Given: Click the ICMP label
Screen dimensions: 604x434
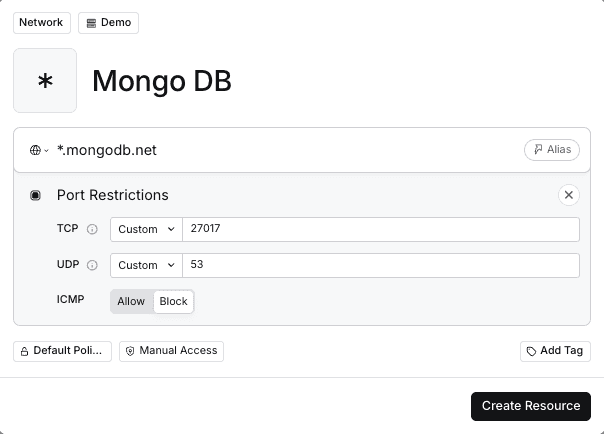Looking at the screenshot, I should (x=70, y=299).
